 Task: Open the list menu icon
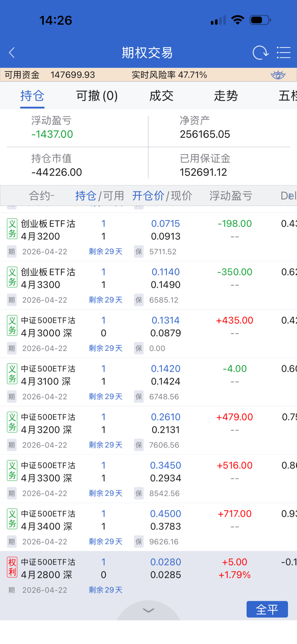point(283,53)
